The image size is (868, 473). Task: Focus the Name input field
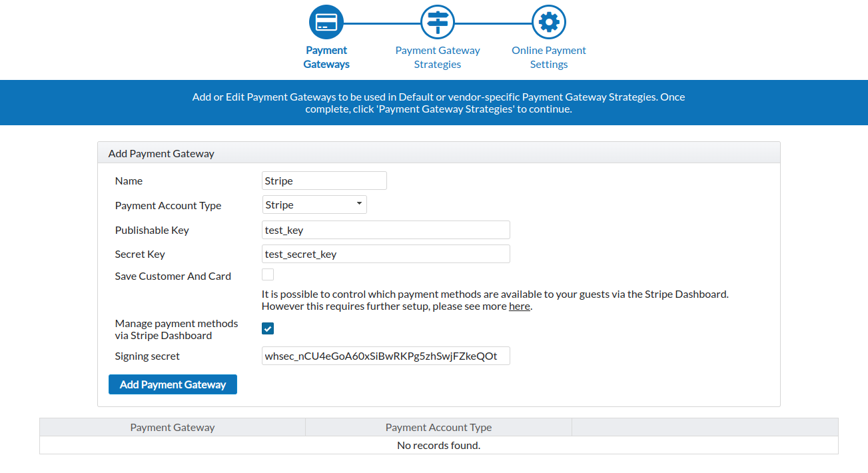pyautogui.click(x=324, y=181)
